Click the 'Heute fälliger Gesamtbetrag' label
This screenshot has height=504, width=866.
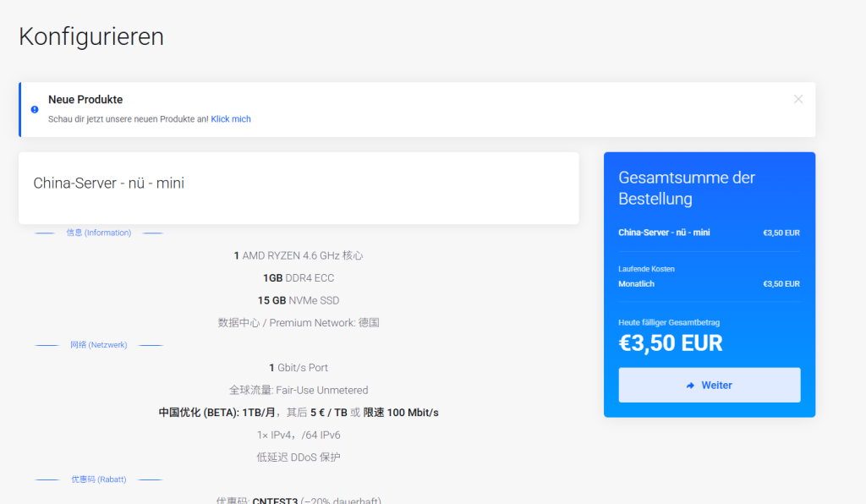click(x=669, y=322)
